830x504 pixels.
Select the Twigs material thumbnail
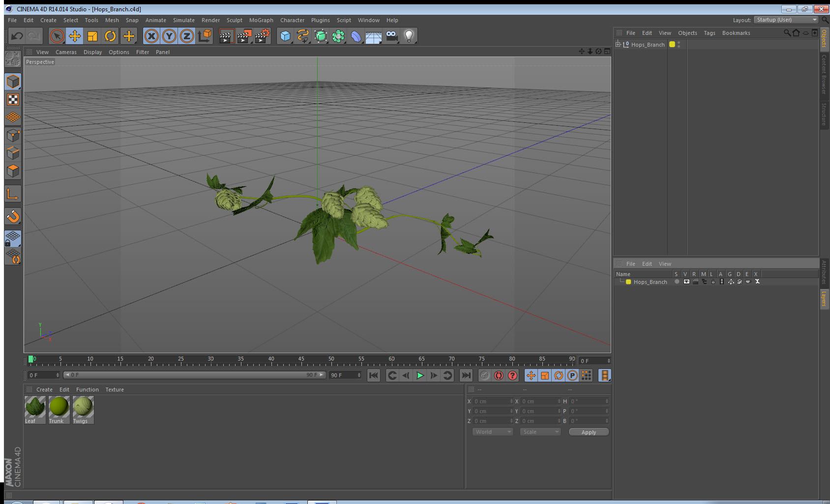click(83, 410)
